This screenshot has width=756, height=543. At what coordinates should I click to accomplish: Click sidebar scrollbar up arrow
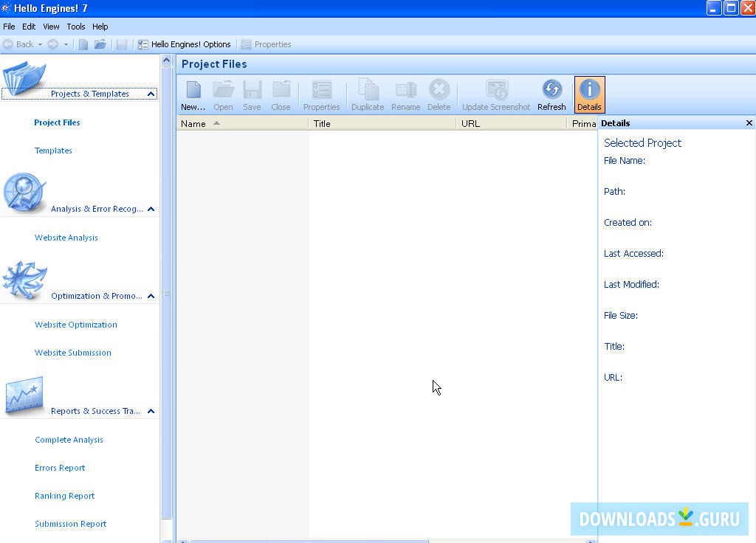point(166,60)
